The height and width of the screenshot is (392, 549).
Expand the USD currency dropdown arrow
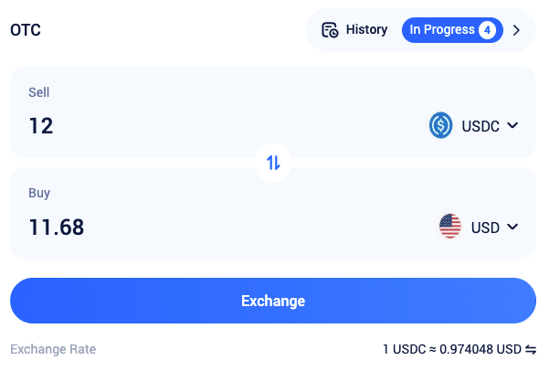512,227
